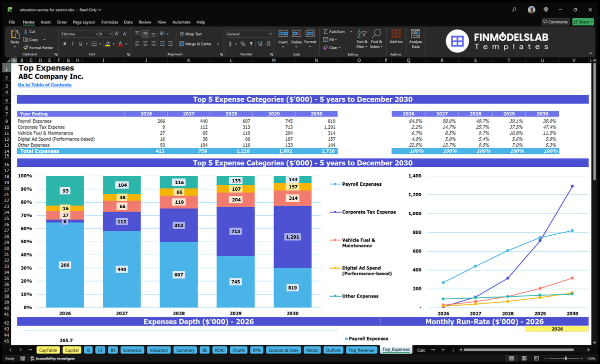Toggle Underline formatting
The width and height of the screenshot is (600, 364).
[x=79, y=44]
